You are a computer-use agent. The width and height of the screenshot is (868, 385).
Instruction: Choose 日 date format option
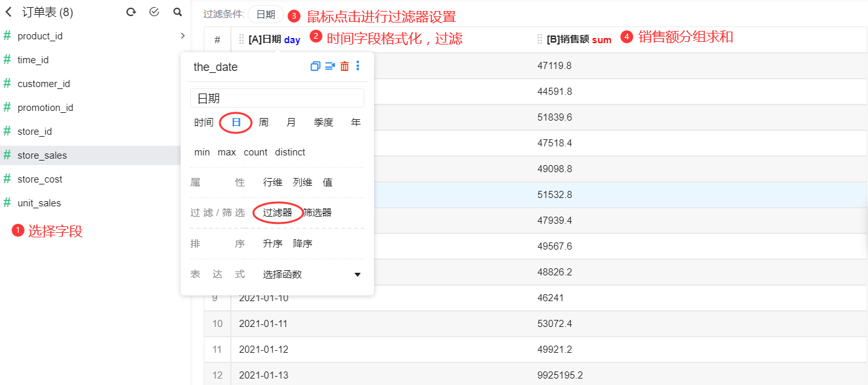coord(236,122)
